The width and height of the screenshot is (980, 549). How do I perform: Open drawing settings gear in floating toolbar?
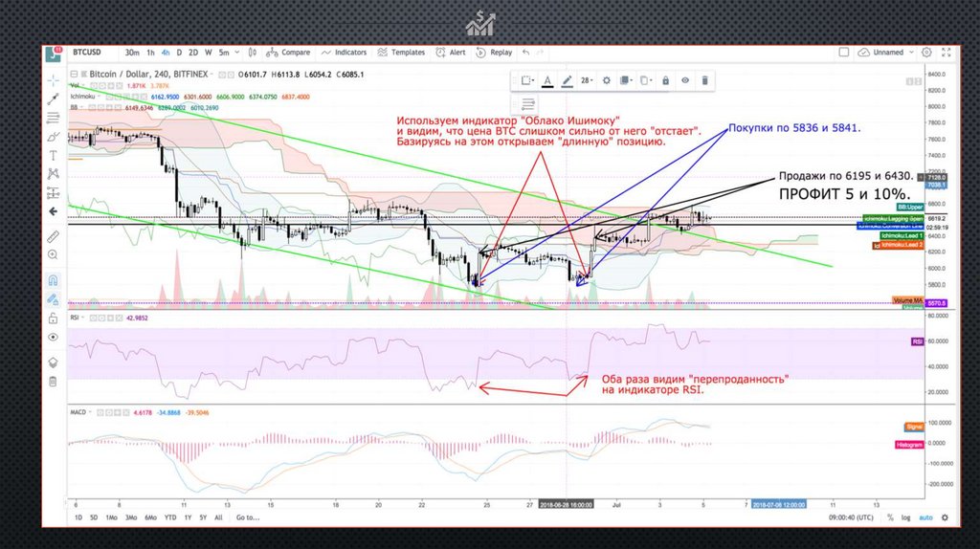606,81
